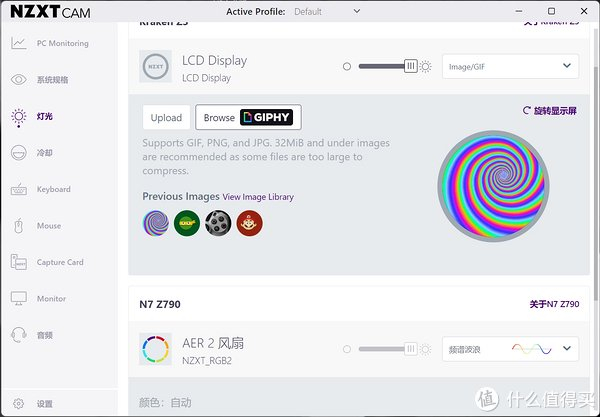600x417 pixels.
Task: Click the 旋转显示屏 rotate display link
Action: [x=549, y=111]
